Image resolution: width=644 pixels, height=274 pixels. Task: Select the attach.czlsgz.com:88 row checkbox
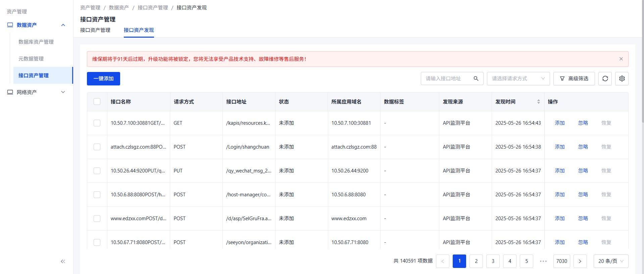coord(97,147)
